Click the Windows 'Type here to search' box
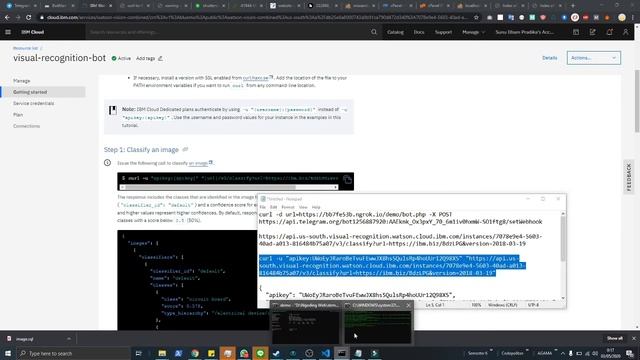This screenshot has height=360, width=640. tap(73, 353)
